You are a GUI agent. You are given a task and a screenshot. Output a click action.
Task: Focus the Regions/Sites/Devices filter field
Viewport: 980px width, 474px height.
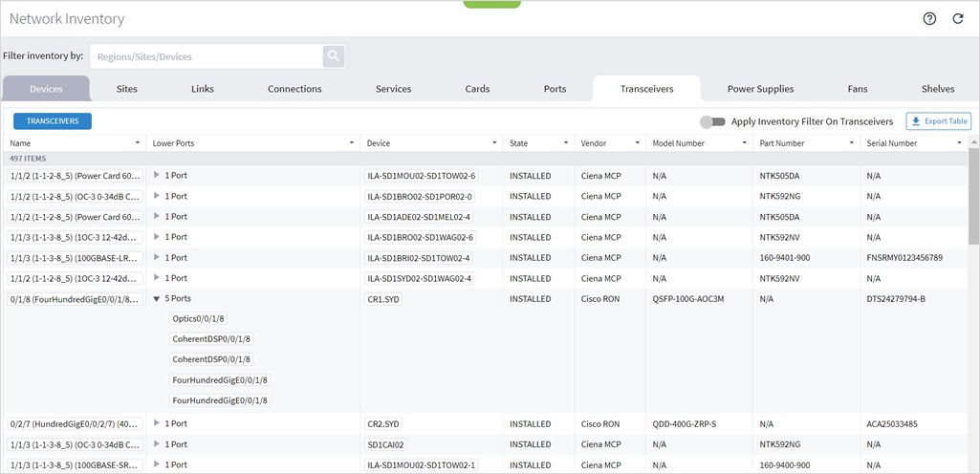point(207,56)
